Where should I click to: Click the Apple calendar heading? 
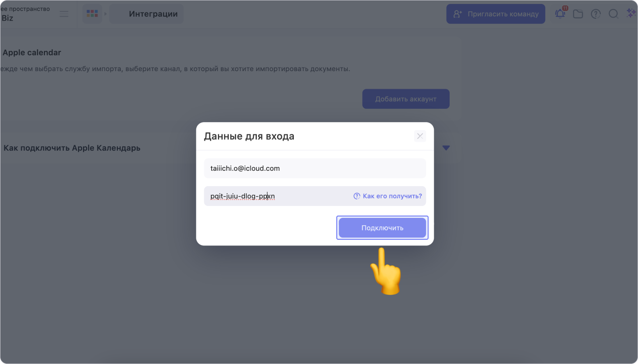point(32,53)
